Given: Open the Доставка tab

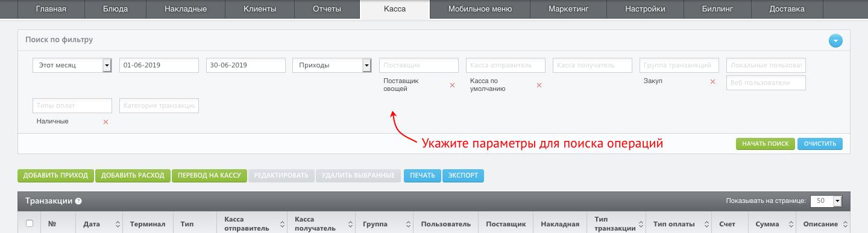Looking at the screenshot, I should coord(787,9).
